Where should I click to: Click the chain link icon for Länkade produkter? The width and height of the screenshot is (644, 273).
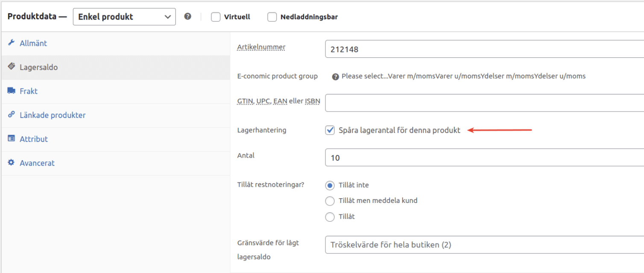pyautogui.click(x=12, y=114)
